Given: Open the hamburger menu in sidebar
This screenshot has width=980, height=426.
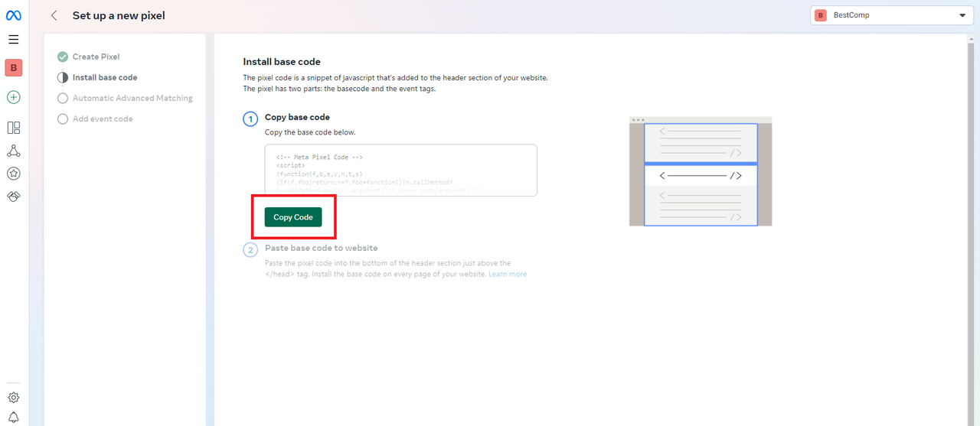Looking at the screenshot, I should click(x=14, y=40).
